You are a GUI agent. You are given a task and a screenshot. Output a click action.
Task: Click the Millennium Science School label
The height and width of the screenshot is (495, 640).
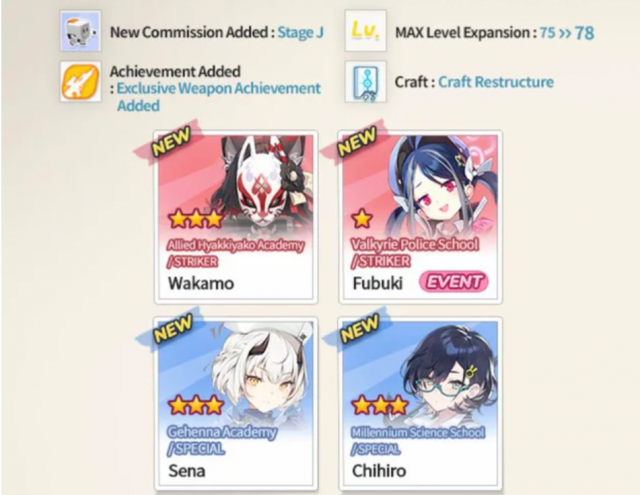[x=418, y=432]
